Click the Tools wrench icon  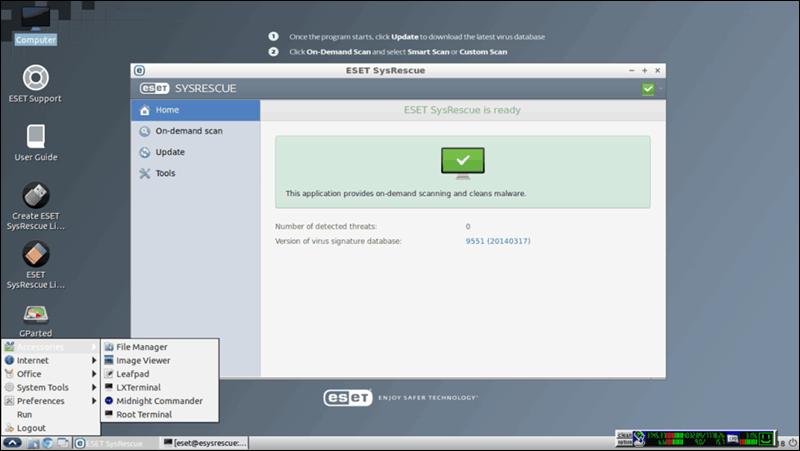(x=145, y=173)
